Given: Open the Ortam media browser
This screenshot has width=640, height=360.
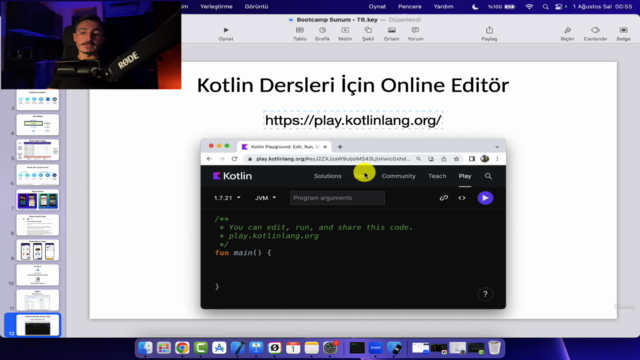Looking at the screenshot, I should 391,33.
